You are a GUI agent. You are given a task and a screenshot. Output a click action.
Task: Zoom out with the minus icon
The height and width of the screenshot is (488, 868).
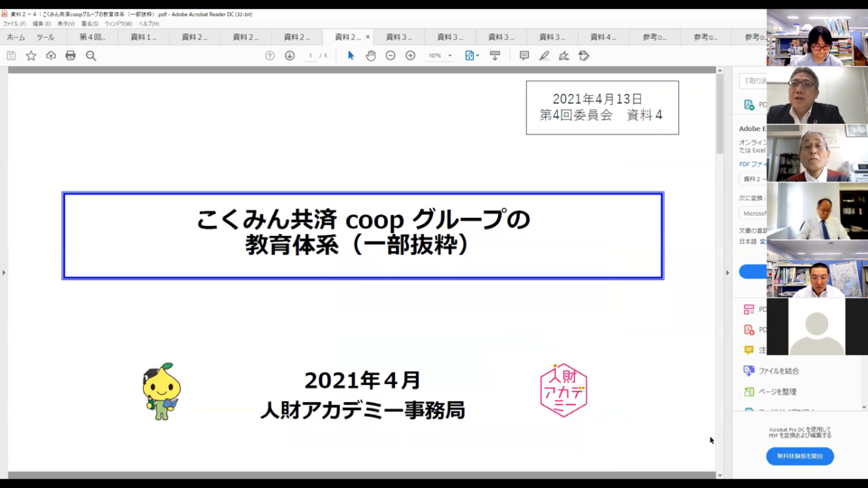pyautogui.click(x=391, y=56)
